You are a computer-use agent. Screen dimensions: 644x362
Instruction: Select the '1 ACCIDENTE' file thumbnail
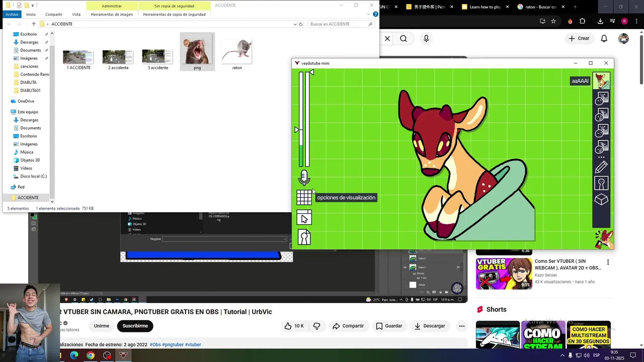(x=78, y=59)
